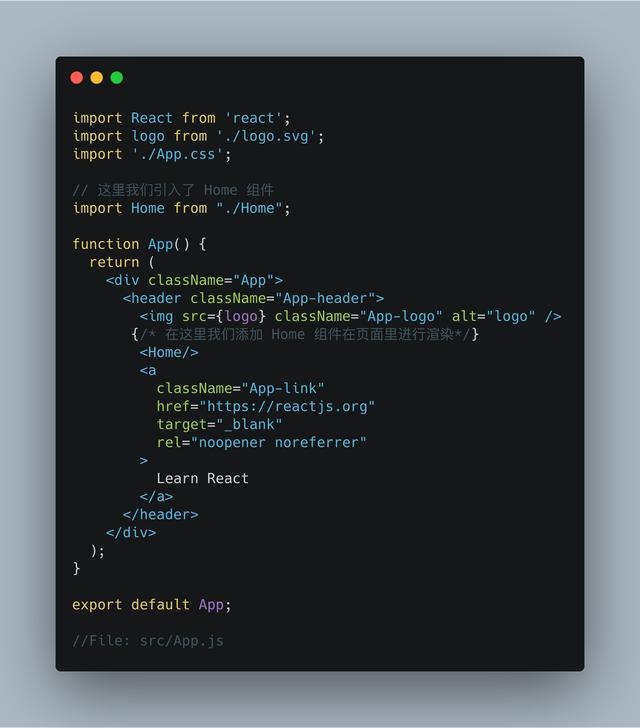Click the green maximize dot
Viewport: 640px width, 728px height.
pos(117,78)
